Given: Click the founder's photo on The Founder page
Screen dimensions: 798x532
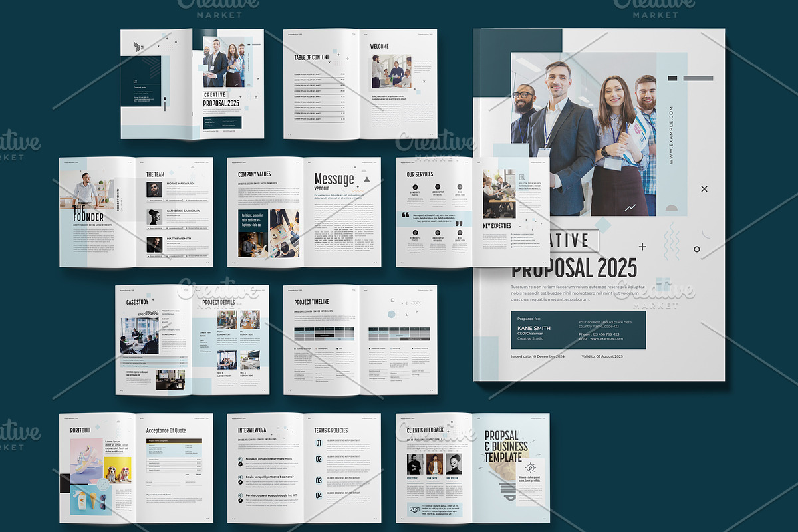Looking at the screenshot, I should (x=86, y=190).
